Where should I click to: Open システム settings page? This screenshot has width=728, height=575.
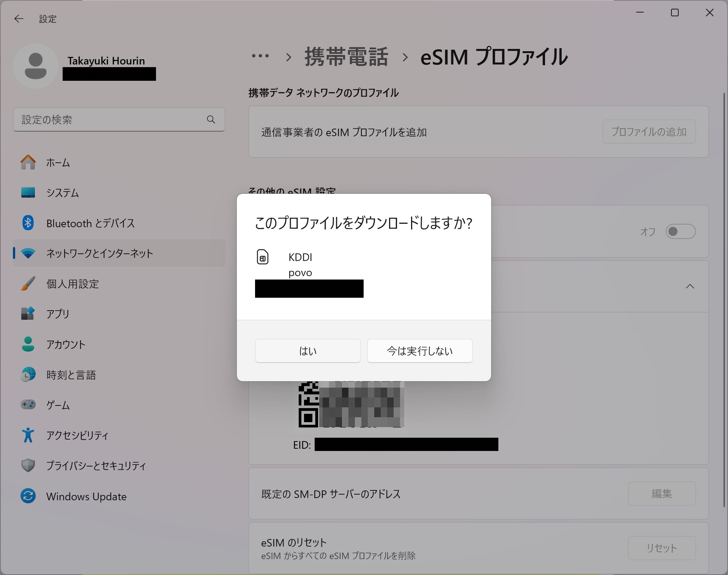119,193
